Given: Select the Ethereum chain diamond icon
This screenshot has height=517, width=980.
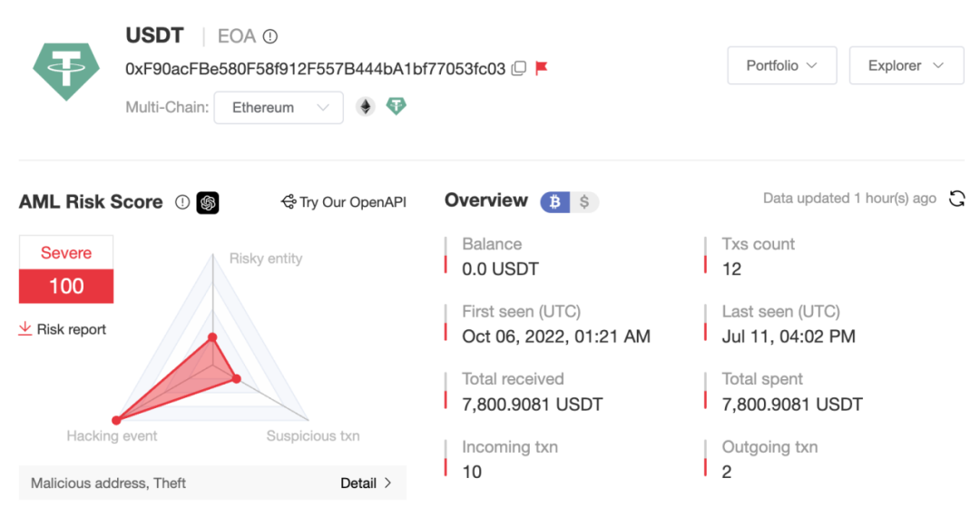Looking at the screenshot, I should (x=366, y=107).
